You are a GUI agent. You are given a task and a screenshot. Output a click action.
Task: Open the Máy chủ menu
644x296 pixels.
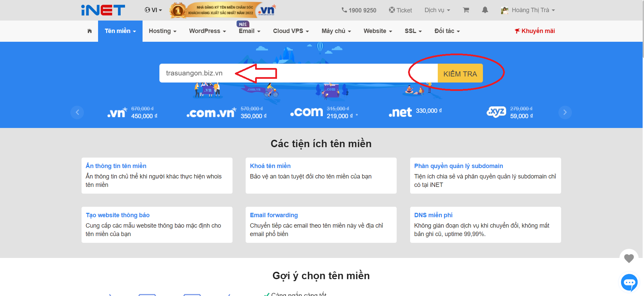336,31
